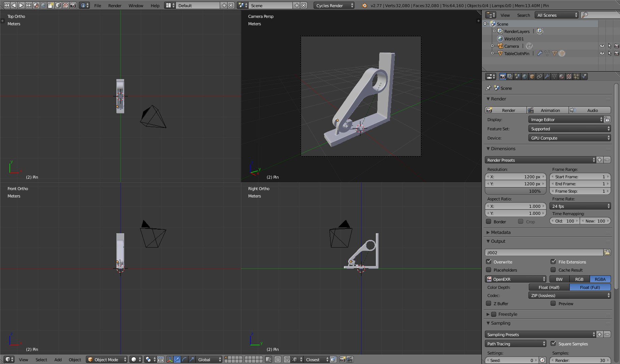Click the output path field //002
Image resolution: width=620 pixels, height=364 pixels.
[544, 252]
